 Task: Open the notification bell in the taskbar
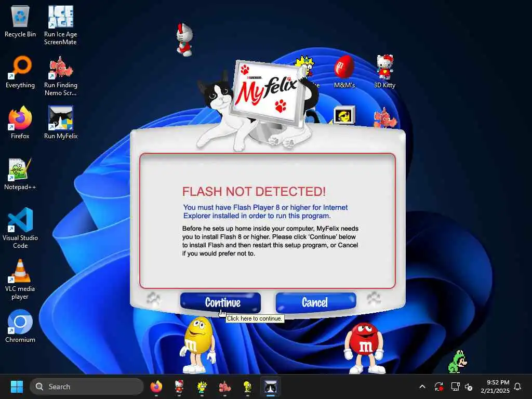(517, 387)
